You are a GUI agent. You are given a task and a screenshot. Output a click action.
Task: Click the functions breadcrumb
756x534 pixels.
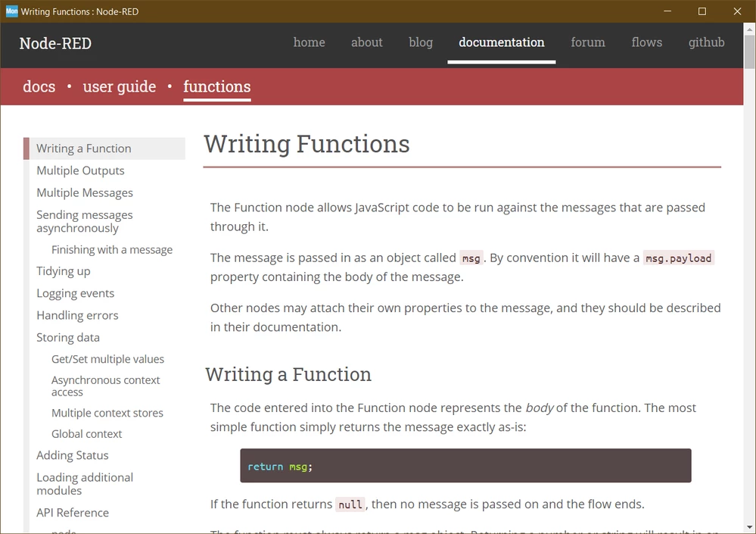click(217, 86)
